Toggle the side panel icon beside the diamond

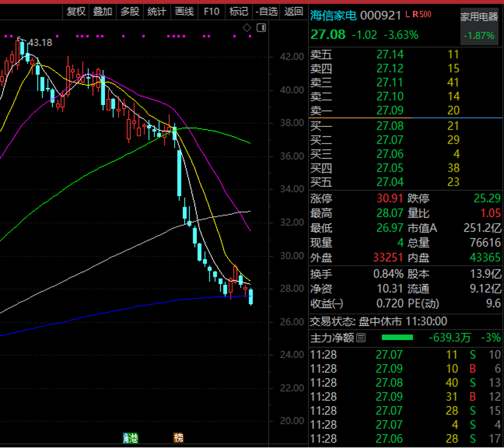tap(261, 27)
